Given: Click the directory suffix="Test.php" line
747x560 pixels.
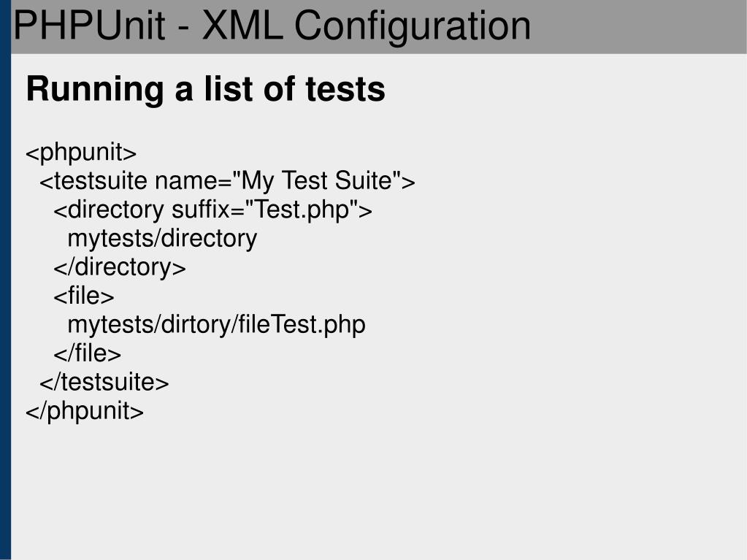Looking at the screenshot, I should (212, 210).
